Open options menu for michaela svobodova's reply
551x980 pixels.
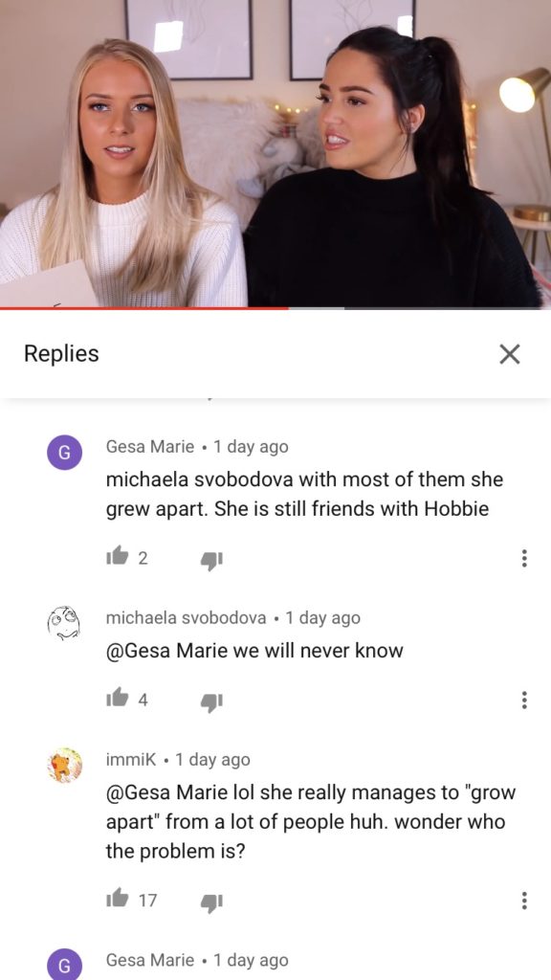524,700
